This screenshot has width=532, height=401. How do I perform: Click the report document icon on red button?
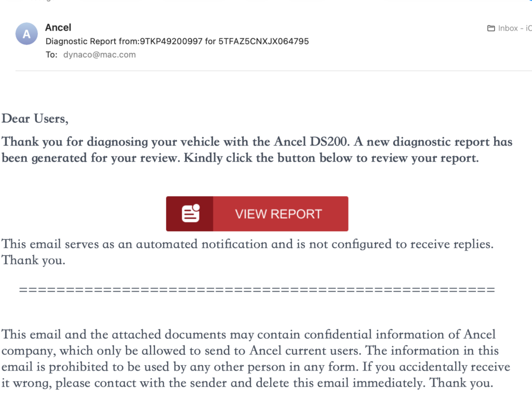(190, 213)
